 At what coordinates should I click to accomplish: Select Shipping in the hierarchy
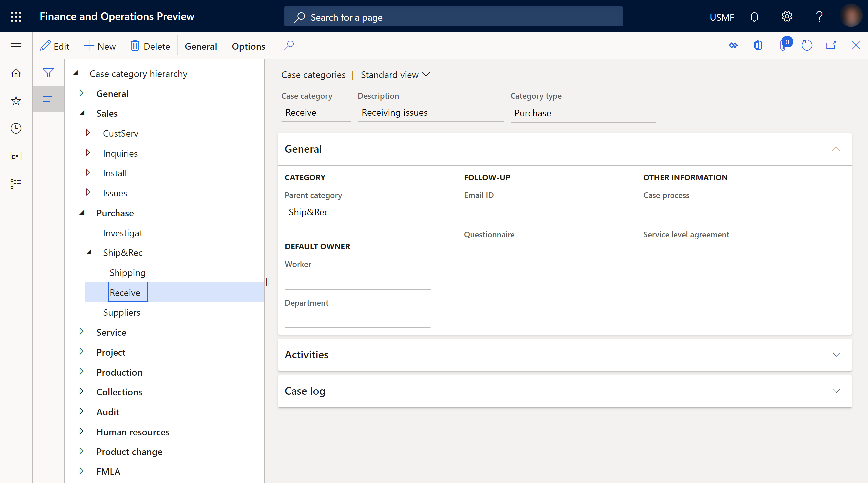coord(127,272)
